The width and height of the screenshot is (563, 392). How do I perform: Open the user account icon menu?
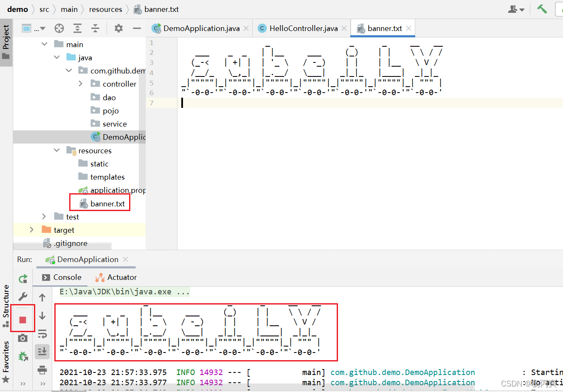click(516, 9)
